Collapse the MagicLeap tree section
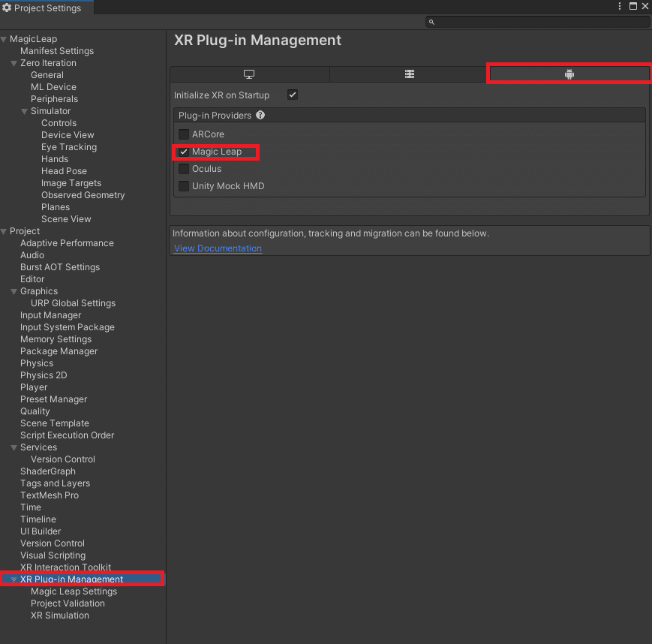 (4, 40)
